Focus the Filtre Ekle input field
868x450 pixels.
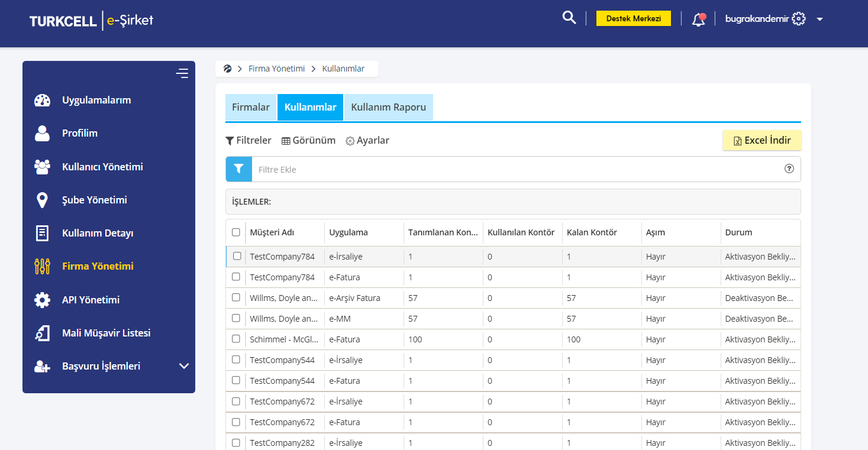pos(515,169)
